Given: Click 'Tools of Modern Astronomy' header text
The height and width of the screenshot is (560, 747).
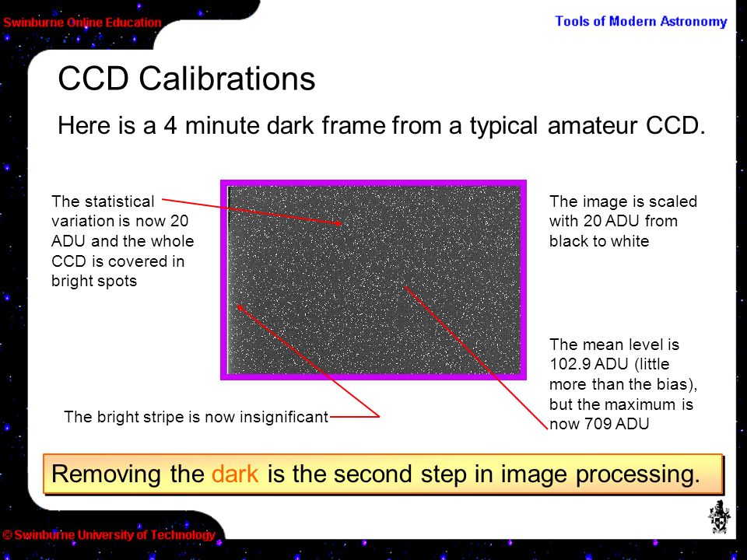Looking at the screenshot, I should (640, 22).
